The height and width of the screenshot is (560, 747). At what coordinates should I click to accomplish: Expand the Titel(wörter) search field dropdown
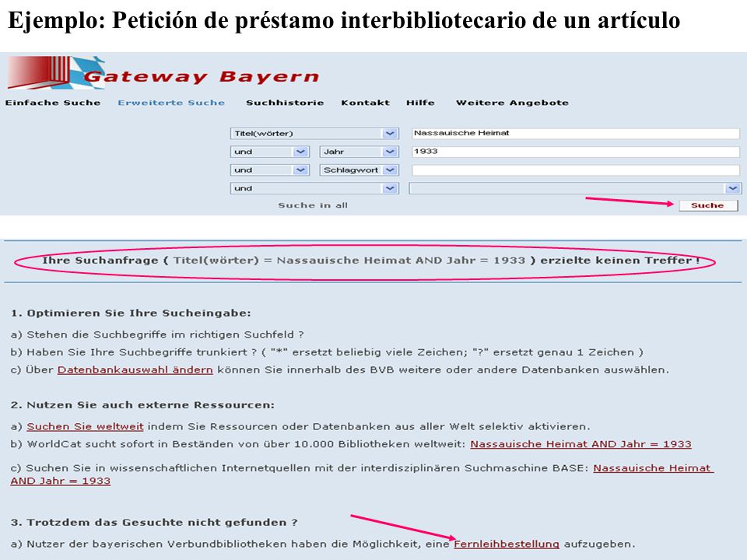(x=314, y=133)
